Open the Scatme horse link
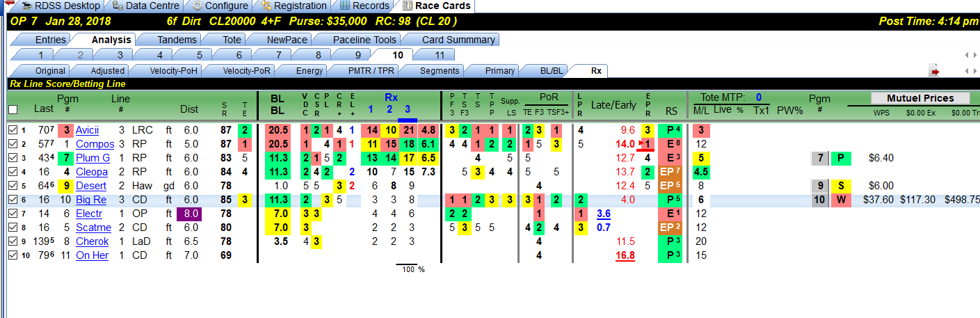The height and width of the screenshot is (318, 980). point(93,228)
